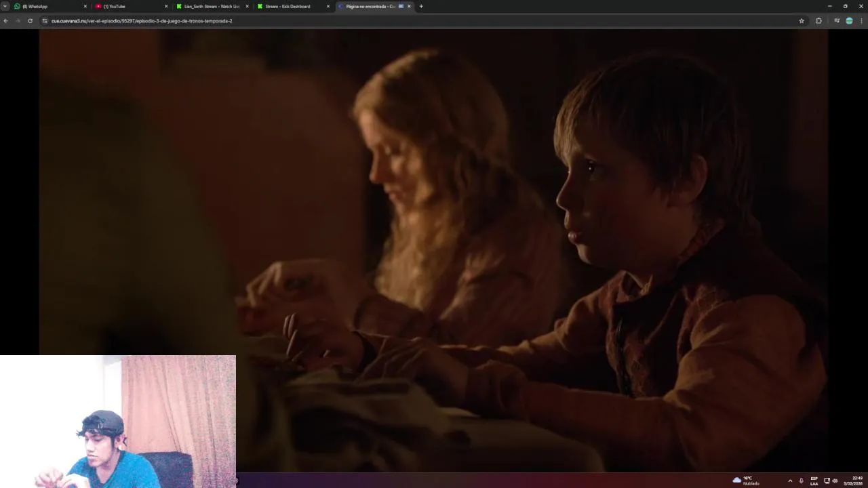Restore down the Chrome window

[x=845, y=6]
